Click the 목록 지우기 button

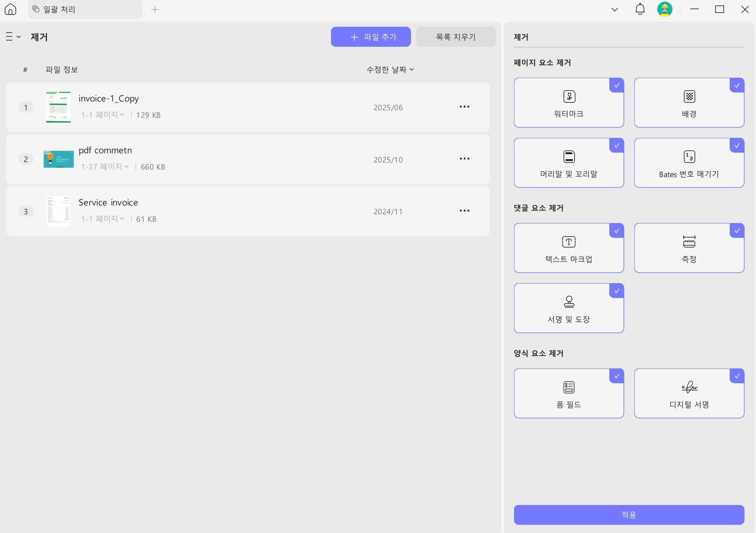456,37
